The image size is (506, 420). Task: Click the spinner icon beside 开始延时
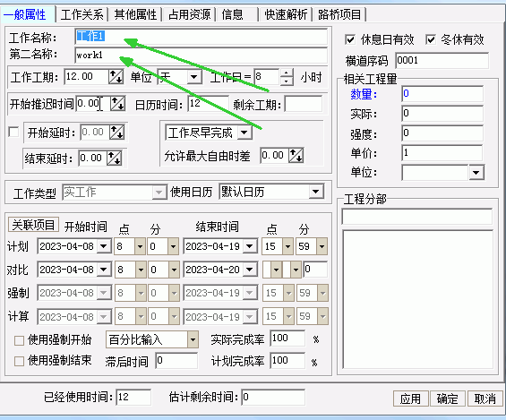click(116, 132)
